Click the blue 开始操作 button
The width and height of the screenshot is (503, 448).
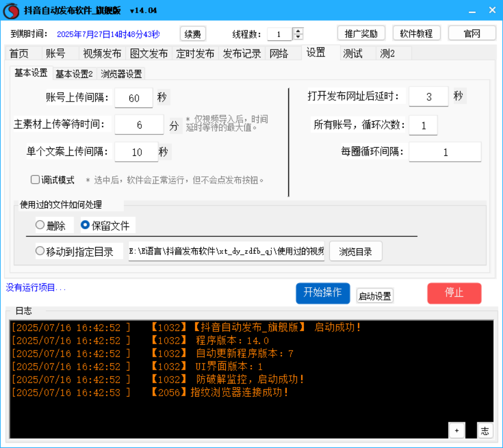(x=323, y=293)
